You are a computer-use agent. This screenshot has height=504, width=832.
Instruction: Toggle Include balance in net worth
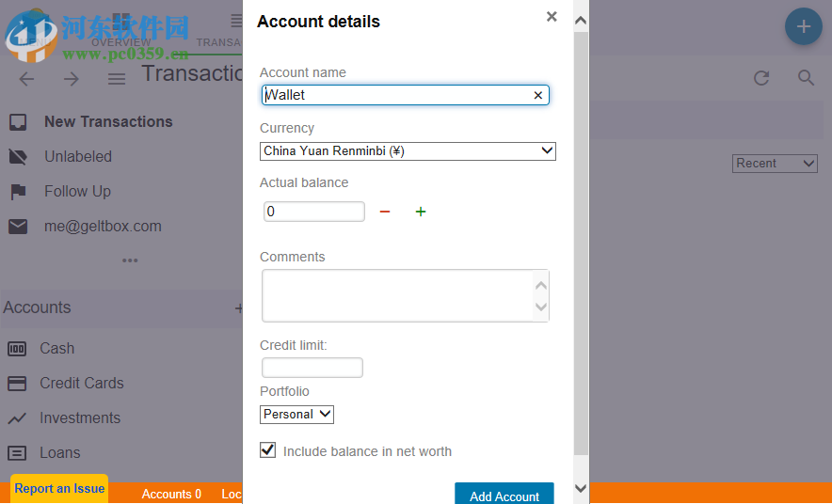(x=268, y=450)
